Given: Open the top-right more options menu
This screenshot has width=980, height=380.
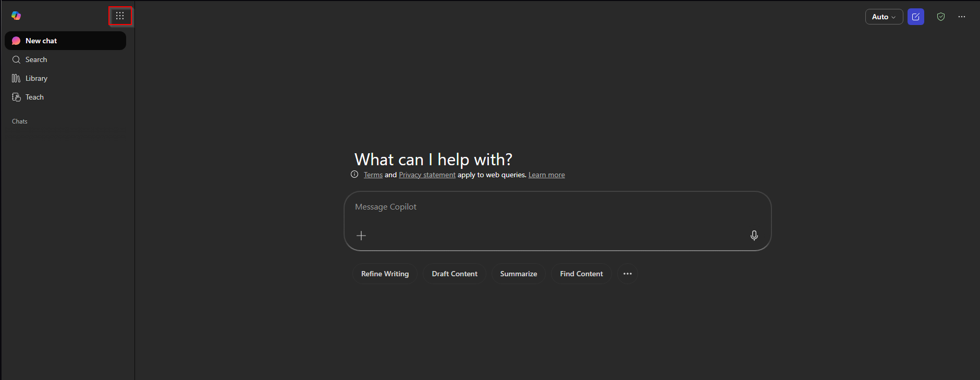Looking at the screenshot, I should (x=962, y=17).
